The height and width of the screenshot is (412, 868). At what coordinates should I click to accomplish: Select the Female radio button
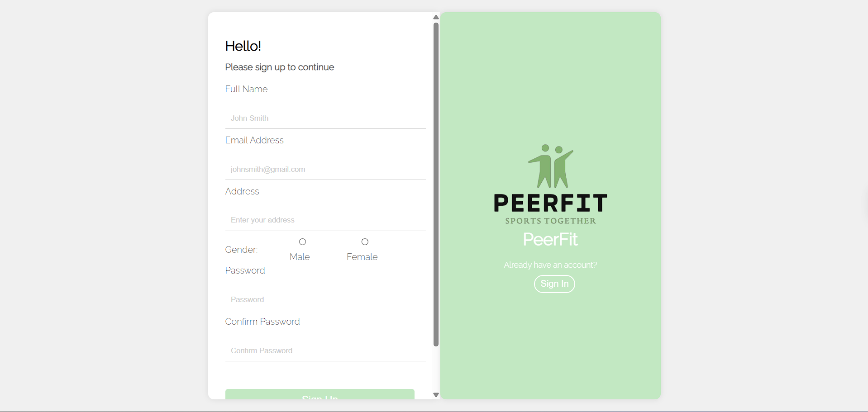(365, 242)
